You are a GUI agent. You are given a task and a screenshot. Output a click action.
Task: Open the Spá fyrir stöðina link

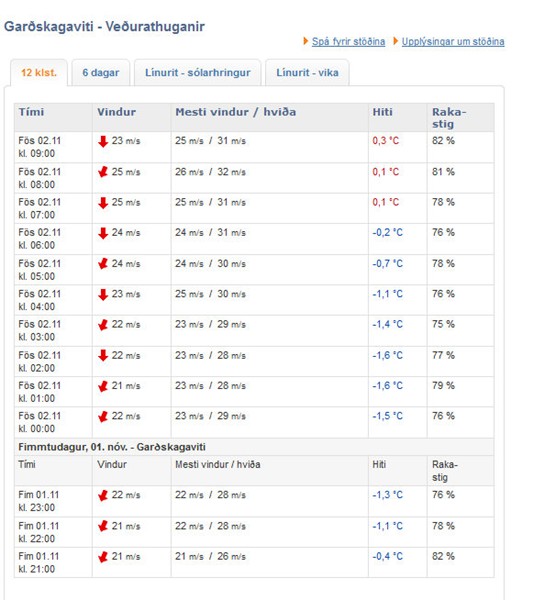point(348,41)
